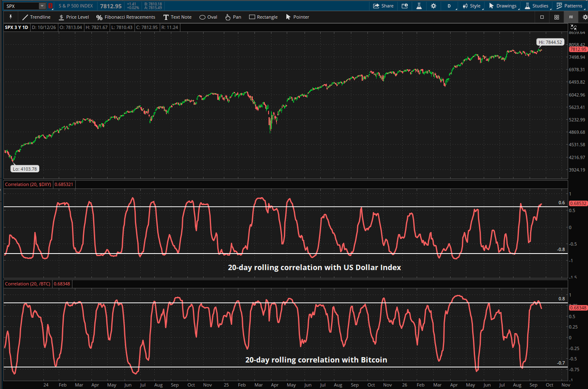Click the Share button
Screen dimensions: 588x389
coord(383,6)
